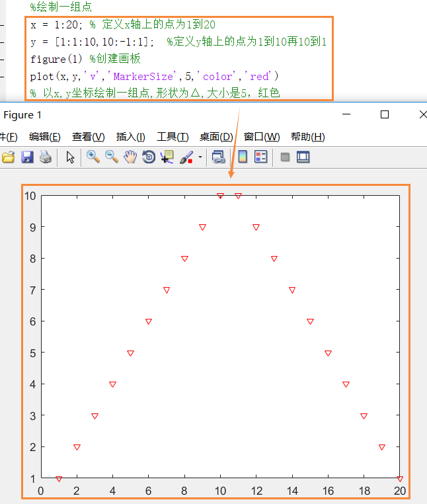Enable the Rotate 3D tool
Viewport: 427px width, 504px height.
pos(149,157)
